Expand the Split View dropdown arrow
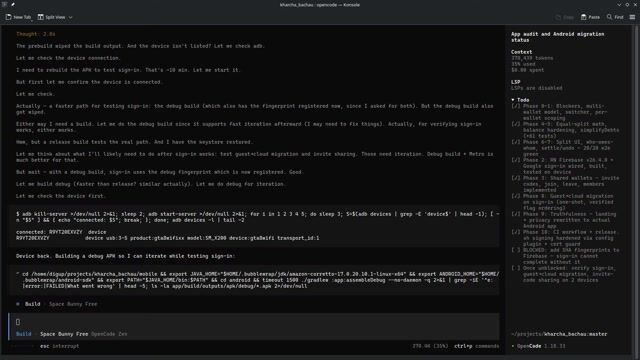Image resolution: width=640 pixels, height=360 pixels. coord(71,17)
